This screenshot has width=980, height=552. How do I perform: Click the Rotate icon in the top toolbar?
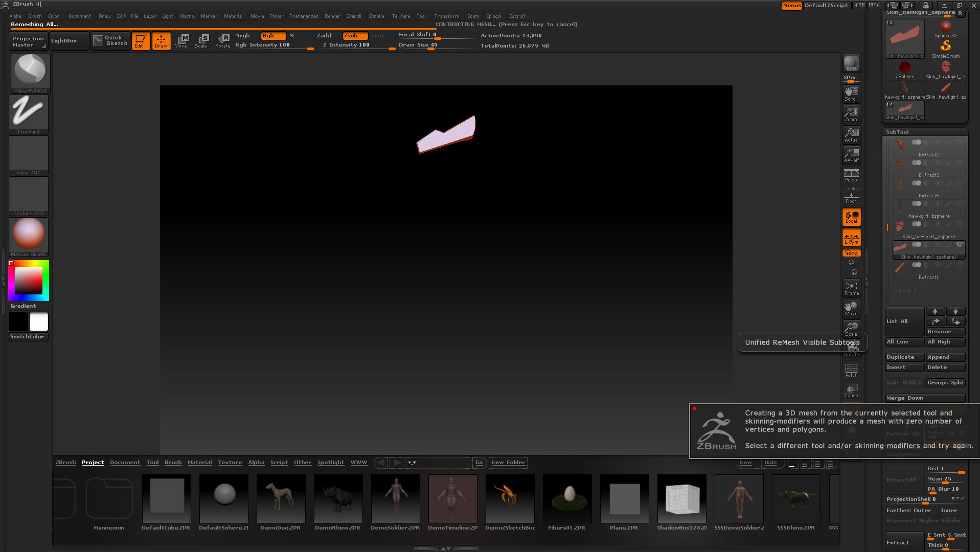point(222,41)
